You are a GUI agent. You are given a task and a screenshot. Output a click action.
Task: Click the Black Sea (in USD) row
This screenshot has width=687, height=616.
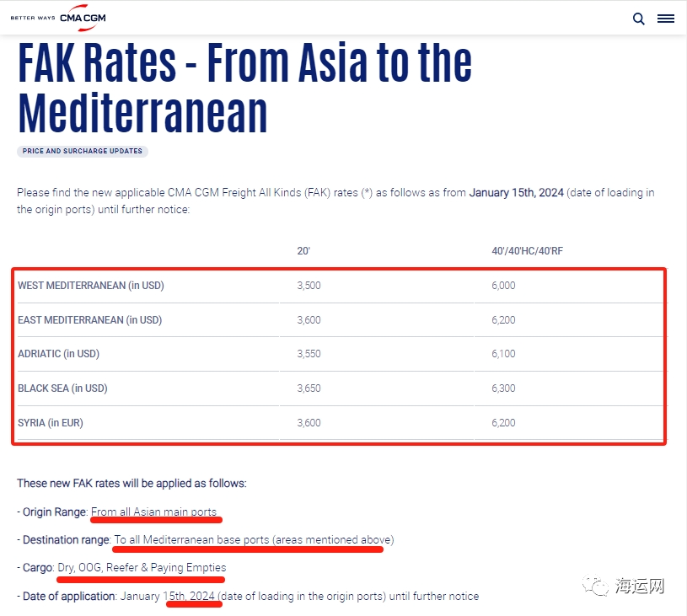[340, 388]
